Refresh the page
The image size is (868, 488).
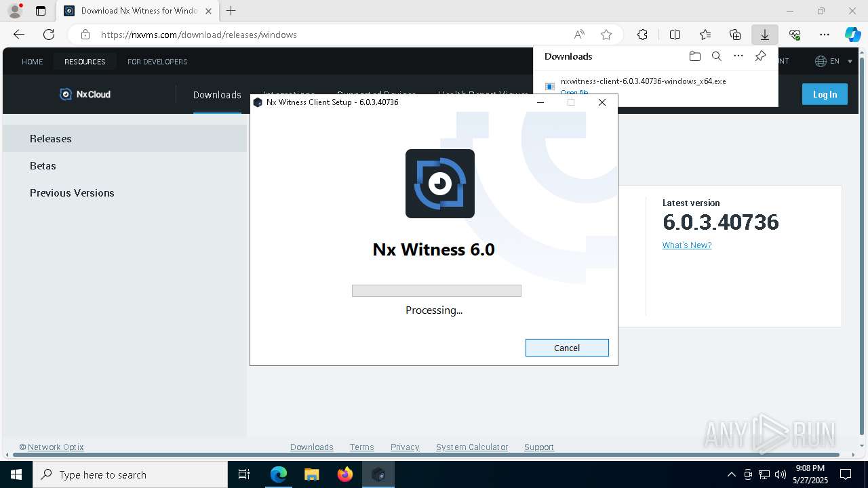tap(49, 35)
